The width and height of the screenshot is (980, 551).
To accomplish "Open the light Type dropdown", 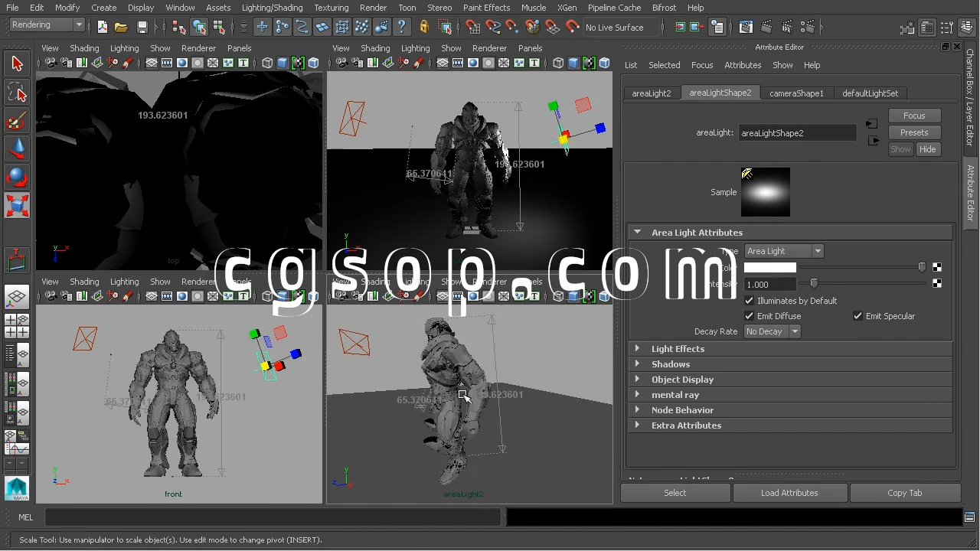I will point(783,251).
